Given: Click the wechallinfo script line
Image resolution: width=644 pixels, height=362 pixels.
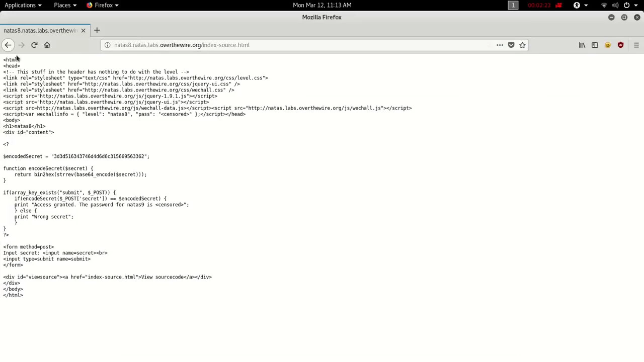Looking at the screenshot, I should pos(124,114).
